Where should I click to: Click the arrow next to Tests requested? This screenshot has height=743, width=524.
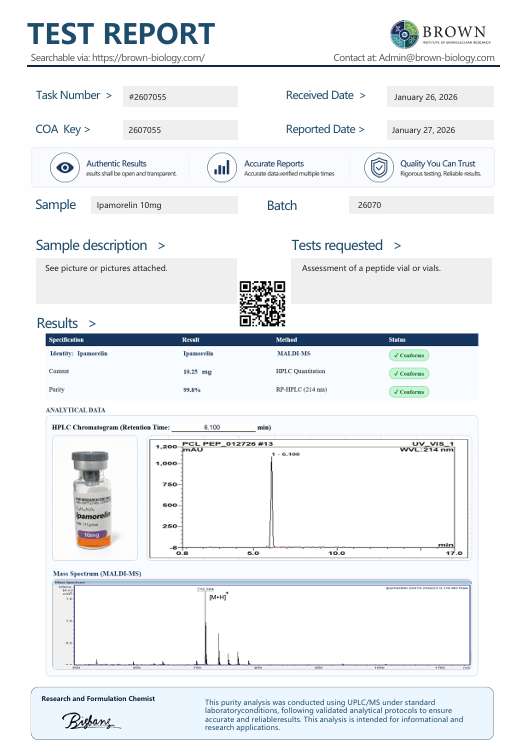tap(398, 246)
